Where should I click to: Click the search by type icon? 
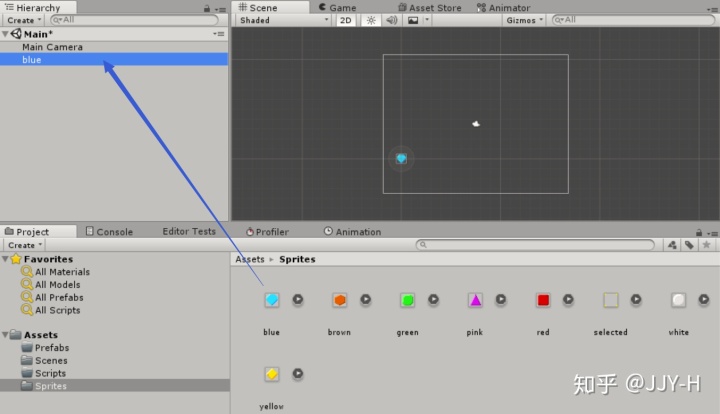[672, 245]
